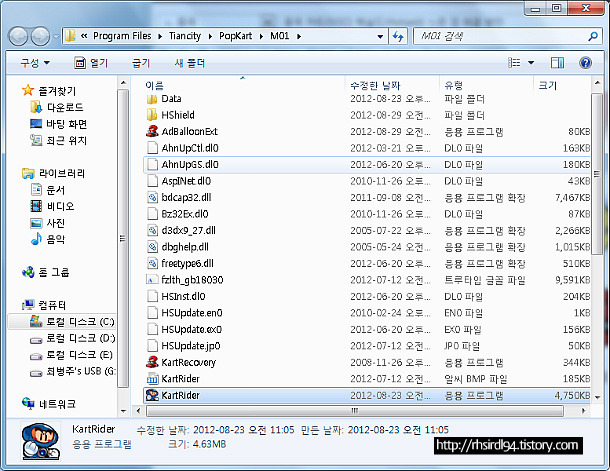Select 컴퓨터 in the sidebar
Image resolution: width=610 pixels, height=471 pixels.
44,305
